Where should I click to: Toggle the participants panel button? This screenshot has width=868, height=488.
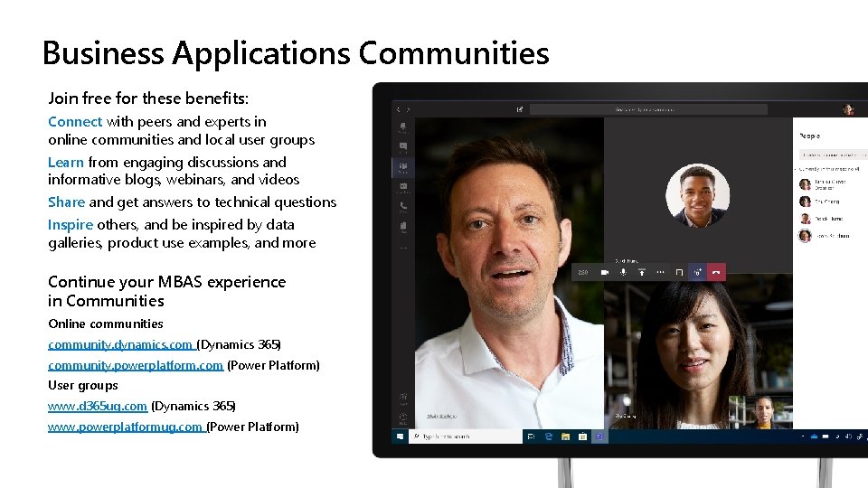coord(697,272)
